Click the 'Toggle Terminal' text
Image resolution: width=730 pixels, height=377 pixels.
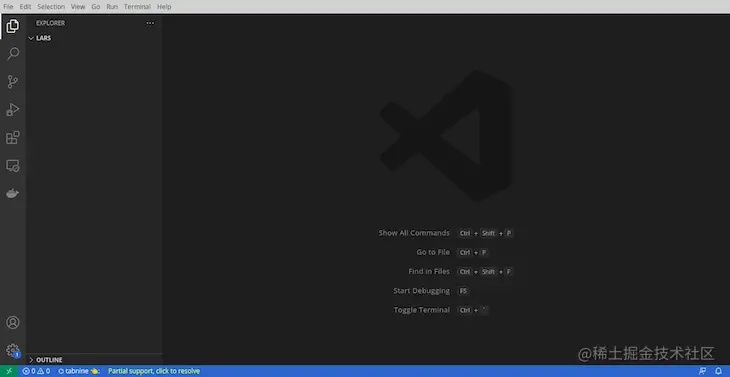(421, 310)
